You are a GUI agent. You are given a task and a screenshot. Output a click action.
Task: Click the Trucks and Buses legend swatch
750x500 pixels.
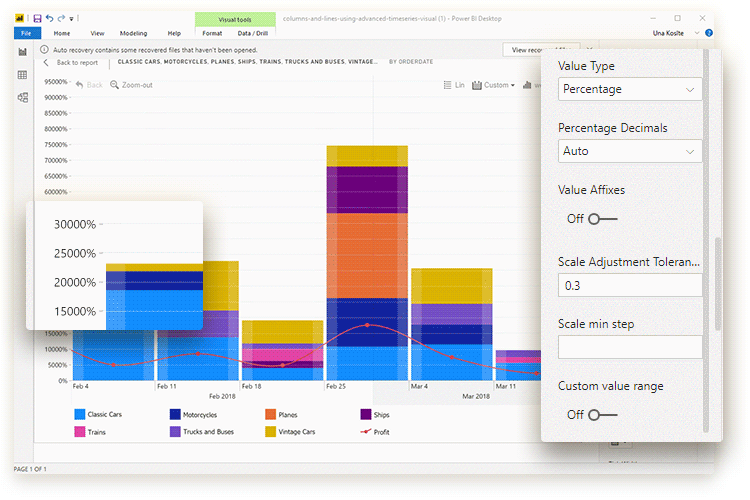coord(175,432)
